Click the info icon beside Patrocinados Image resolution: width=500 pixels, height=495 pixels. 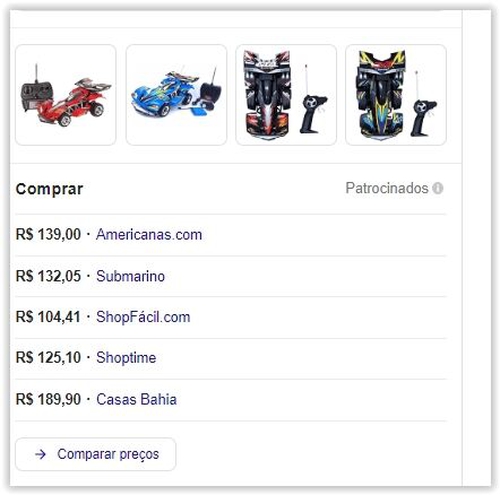pyautogui.click(x=437, y=188)
